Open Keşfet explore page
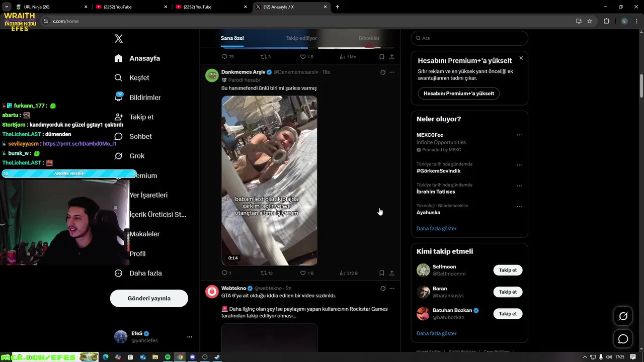This screenshot has width=644, height=362. tap(131, 78)
